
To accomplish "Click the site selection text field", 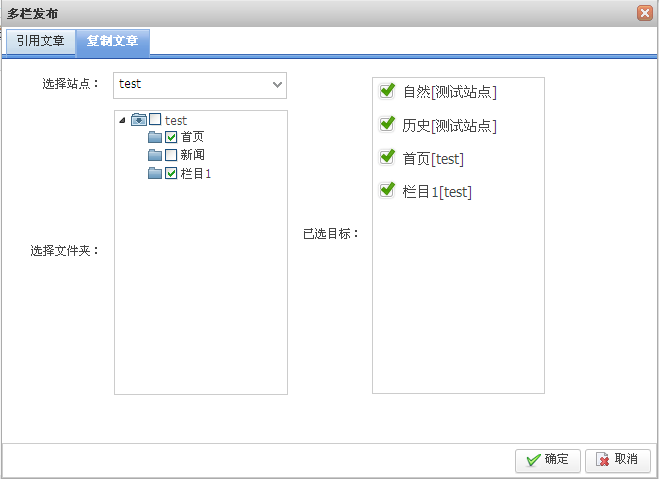I will pyautogui.click(x=190, y=85).
